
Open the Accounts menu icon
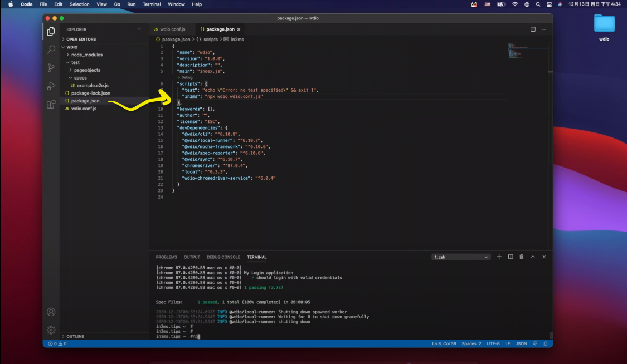pyautogui.click(x=51, y=312)
